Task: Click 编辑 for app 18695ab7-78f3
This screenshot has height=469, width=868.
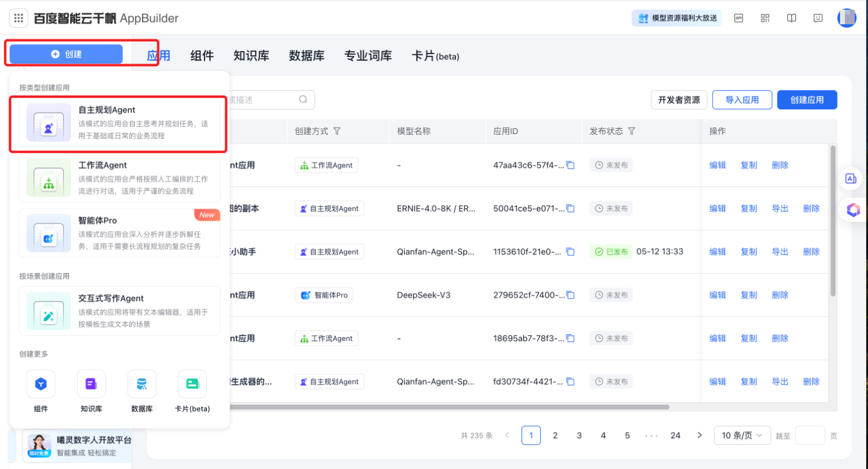Action: point(717,339)
